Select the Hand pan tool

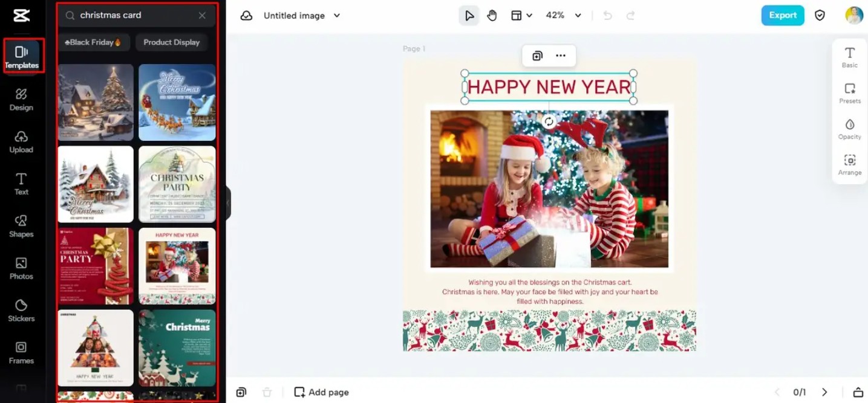click(x=492, y=16)
